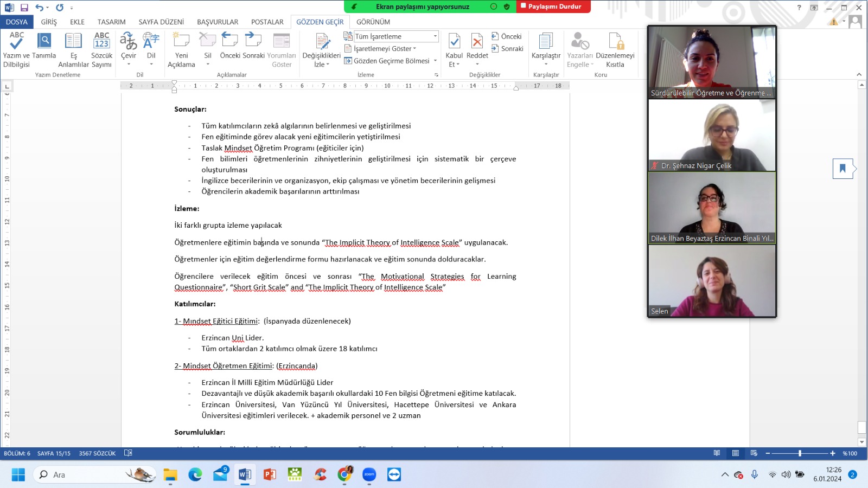Click the zoom slider in status bar
This screenshot has height=488, width=868.
pyautogui.click(x=800, y=453)
